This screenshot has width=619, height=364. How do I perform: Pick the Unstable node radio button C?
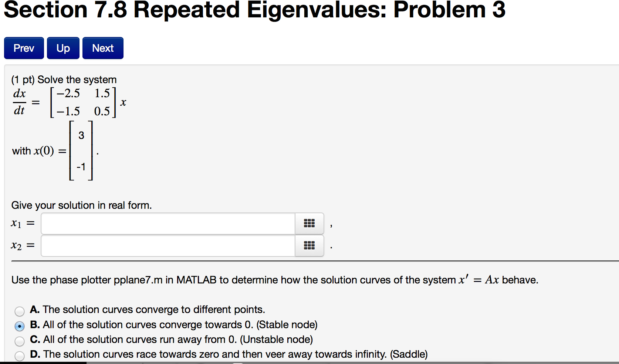(x=20, y=341)
